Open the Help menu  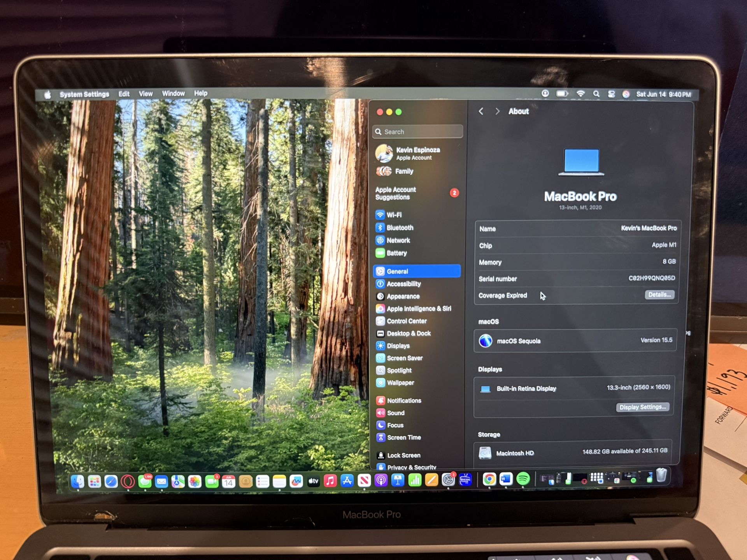point(201,93)
